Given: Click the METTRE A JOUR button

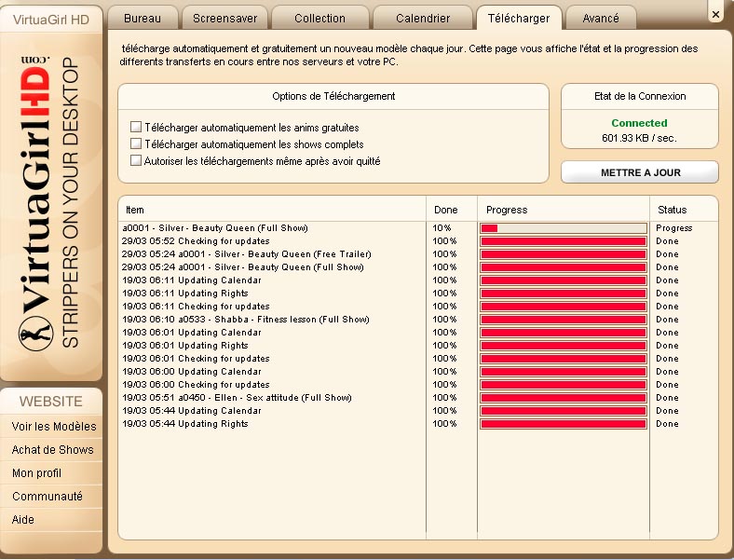Looking at the screenshot, I should pos(640,172).
